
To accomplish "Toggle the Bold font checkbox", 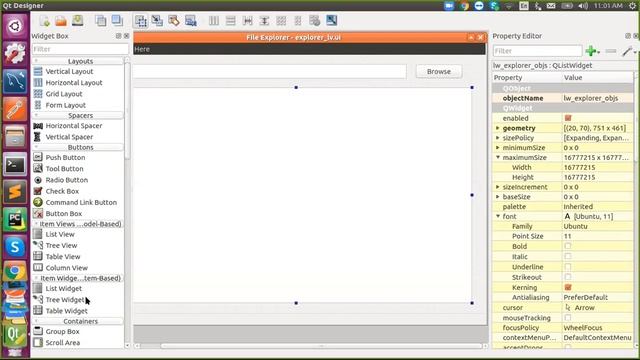I will coord(568,246).
